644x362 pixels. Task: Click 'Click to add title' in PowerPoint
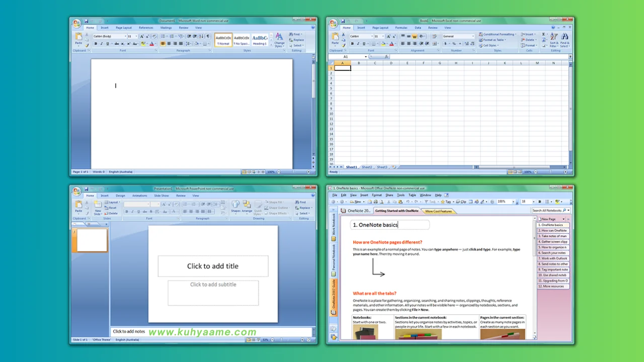213,266
